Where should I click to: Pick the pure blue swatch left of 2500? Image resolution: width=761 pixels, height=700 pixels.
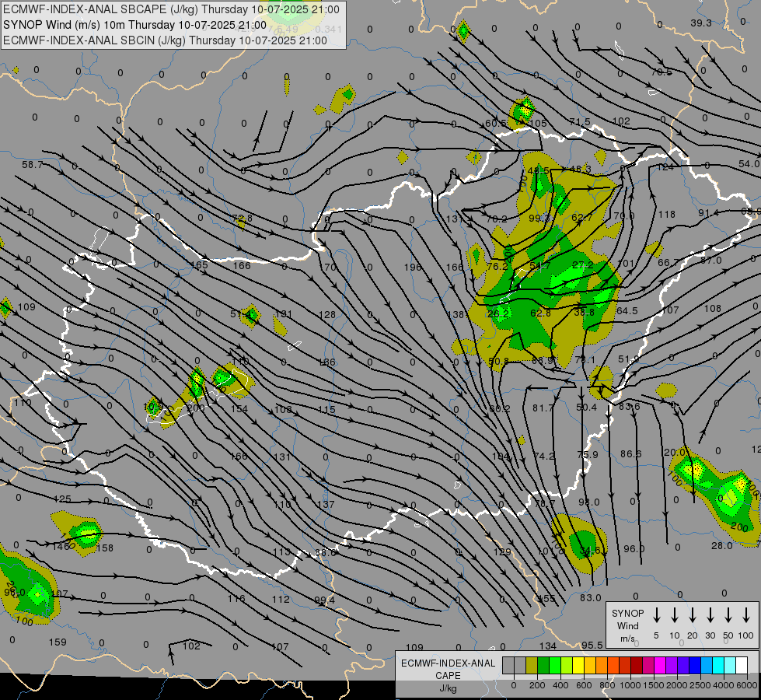click(x=694, y=665)
